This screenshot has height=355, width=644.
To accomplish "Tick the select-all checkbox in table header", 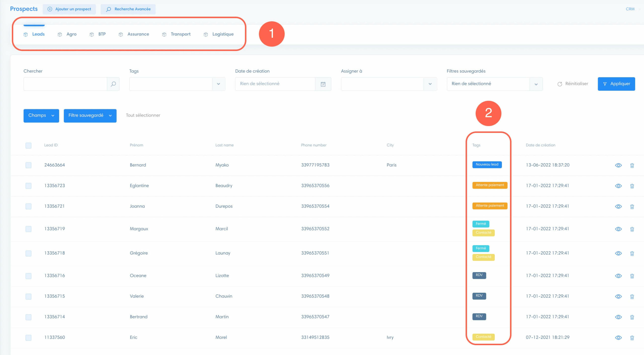I will click(28, 145).
